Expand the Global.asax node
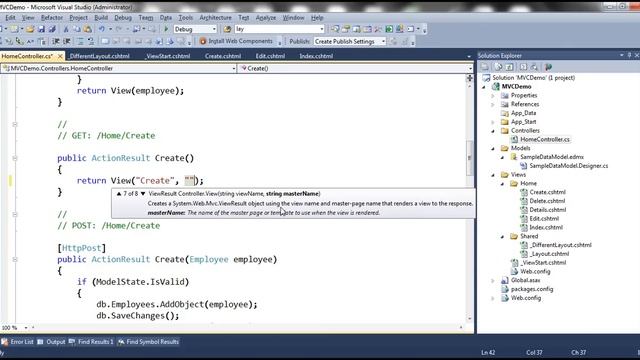The height and width of the screenshot is (360, 640). coord(493,281)
